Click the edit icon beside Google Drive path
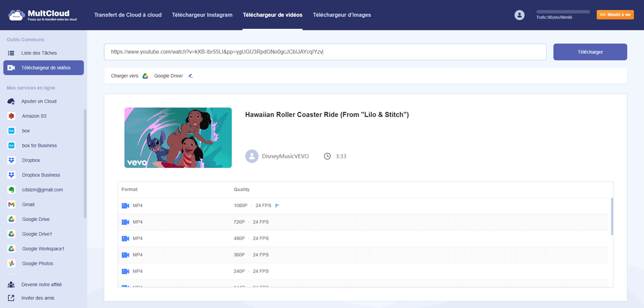Viewport: 644px width, 308px height. (x=191, y=76)
